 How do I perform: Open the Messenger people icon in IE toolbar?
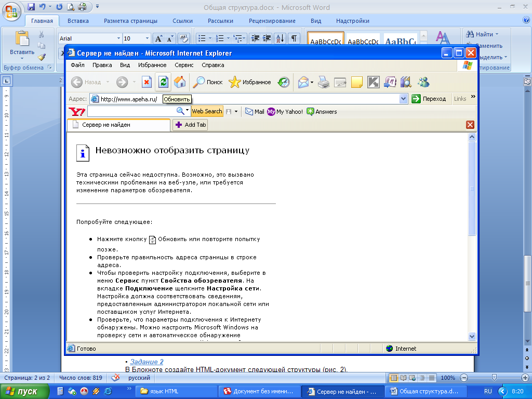tap(423, 82)
